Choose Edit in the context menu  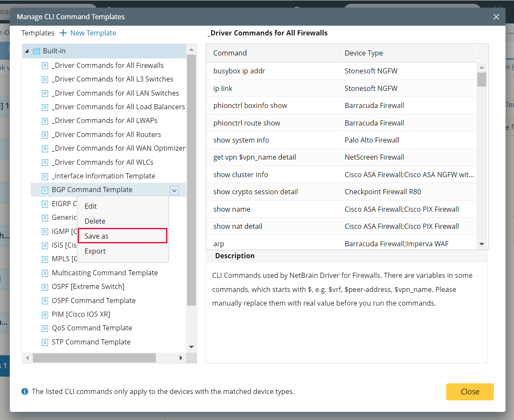(x=90, y=206)
